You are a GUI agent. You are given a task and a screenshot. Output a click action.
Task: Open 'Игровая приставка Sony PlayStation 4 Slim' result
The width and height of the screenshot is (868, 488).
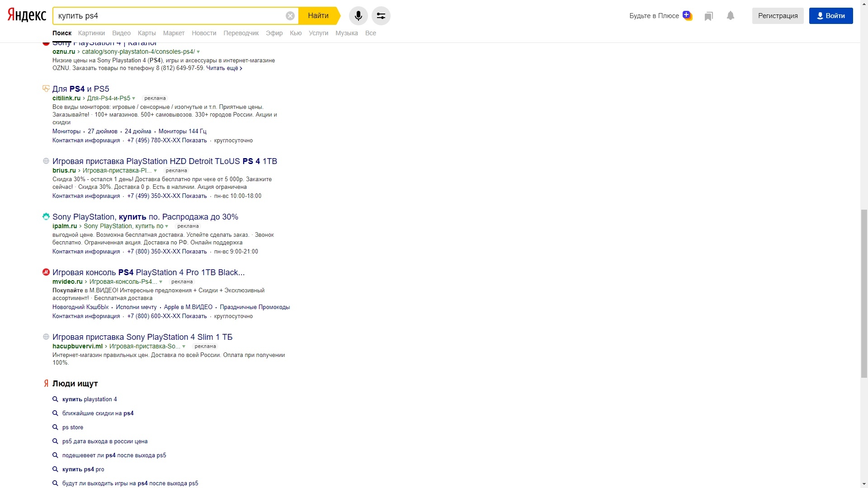[142, 337]
